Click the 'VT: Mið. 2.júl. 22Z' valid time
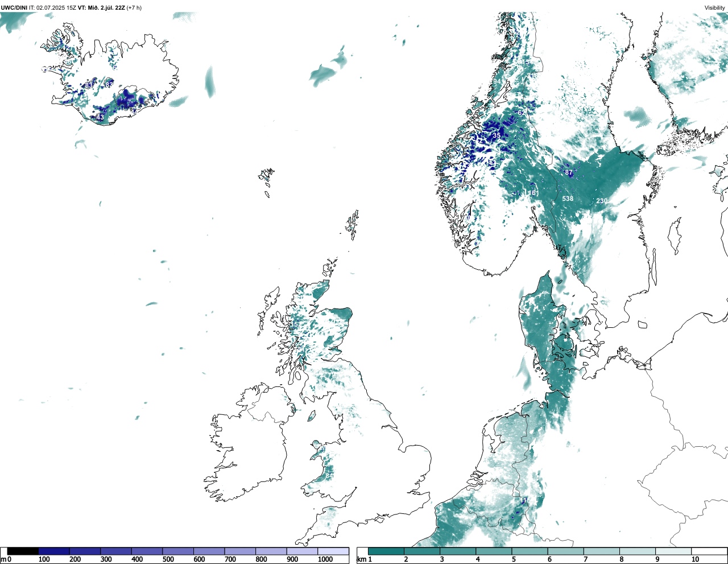Viewport: 728px width, 564px height. [101, 8]
